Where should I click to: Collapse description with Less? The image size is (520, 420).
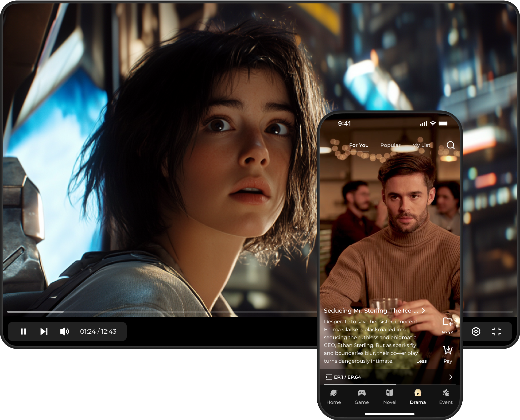point(421,361)
